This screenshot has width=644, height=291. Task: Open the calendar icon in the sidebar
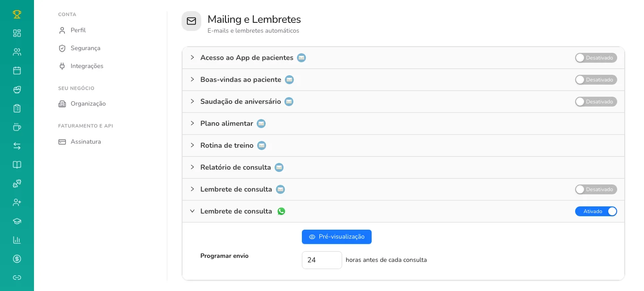17,71
